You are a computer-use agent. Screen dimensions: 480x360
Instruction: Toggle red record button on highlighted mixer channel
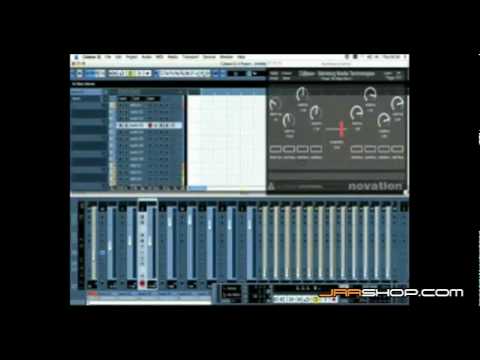[142, 284]
